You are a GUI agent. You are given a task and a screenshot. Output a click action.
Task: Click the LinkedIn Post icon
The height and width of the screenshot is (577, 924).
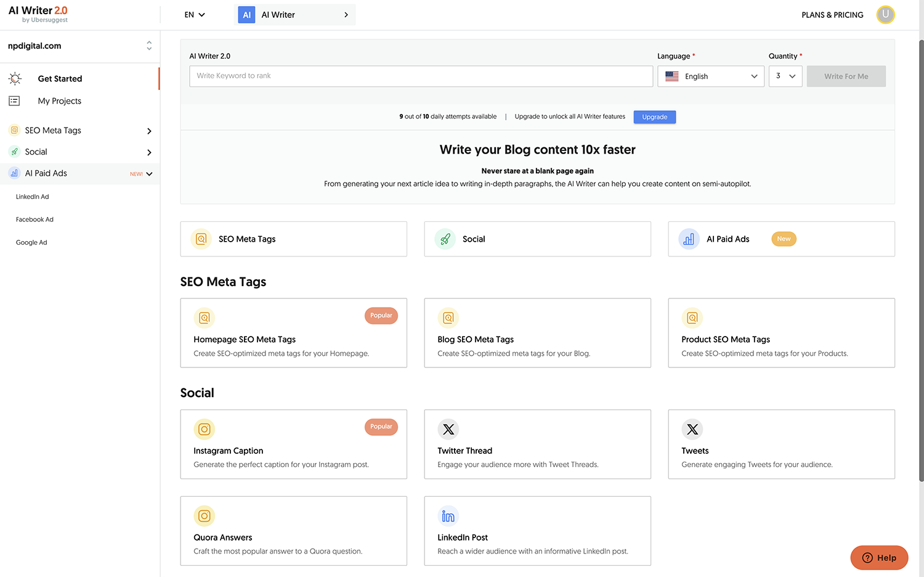448,516
